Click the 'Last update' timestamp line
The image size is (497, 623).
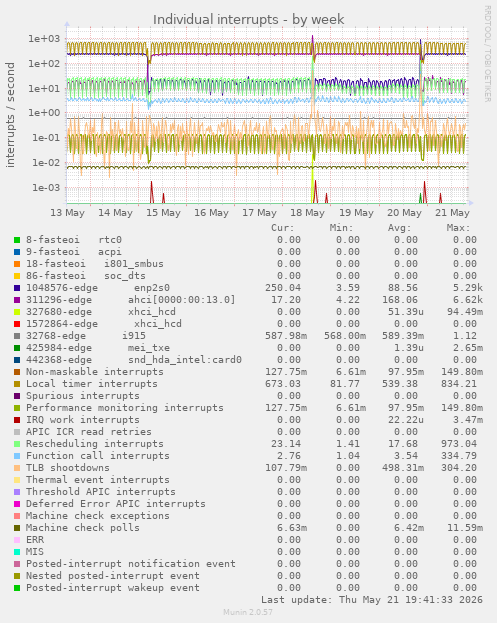pyautogui.click(x=372, y=600)
